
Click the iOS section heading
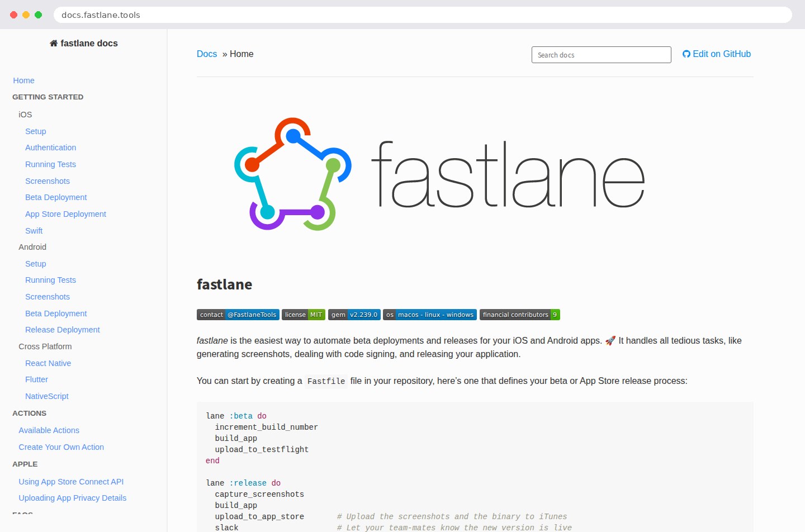pyautogui.click(x=25, y=115)
